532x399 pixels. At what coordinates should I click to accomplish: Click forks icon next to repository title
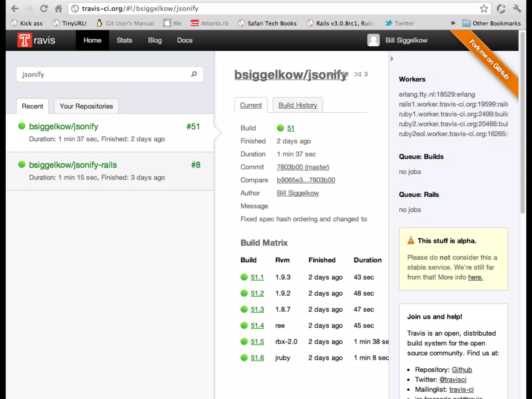tap(358, 74)
